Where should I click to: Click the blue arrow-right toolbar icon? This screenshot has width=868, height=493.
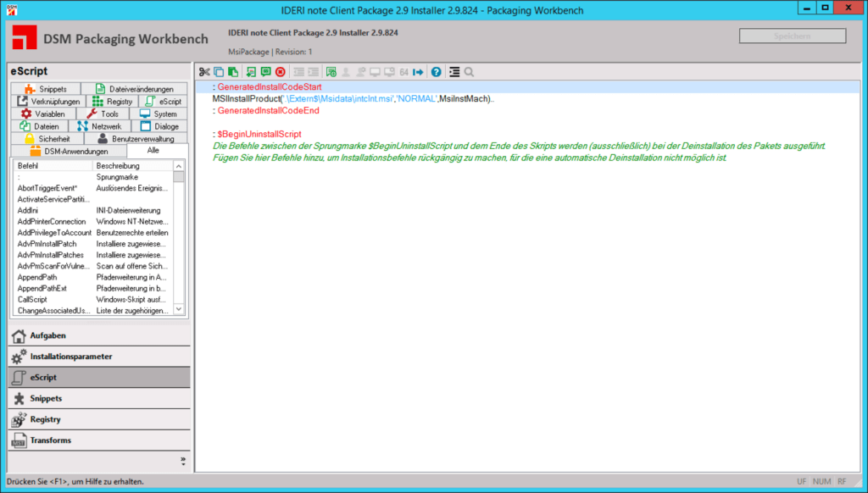(418, 72)
